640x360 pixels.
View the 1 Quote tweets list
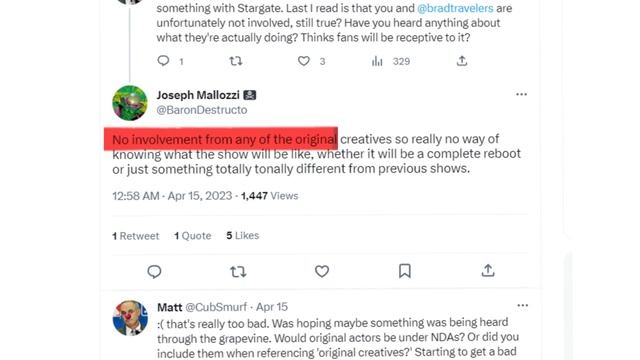pos(193,236)
